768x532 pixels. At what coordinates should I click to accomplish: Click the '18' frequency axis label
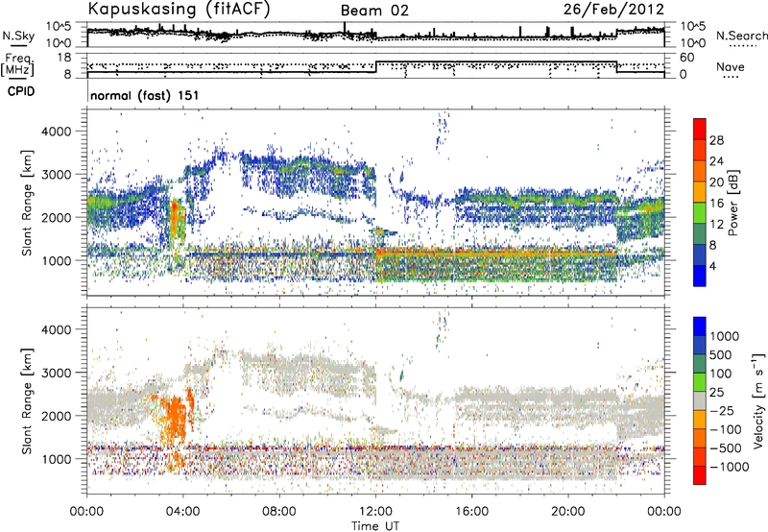tap(64, 58)
